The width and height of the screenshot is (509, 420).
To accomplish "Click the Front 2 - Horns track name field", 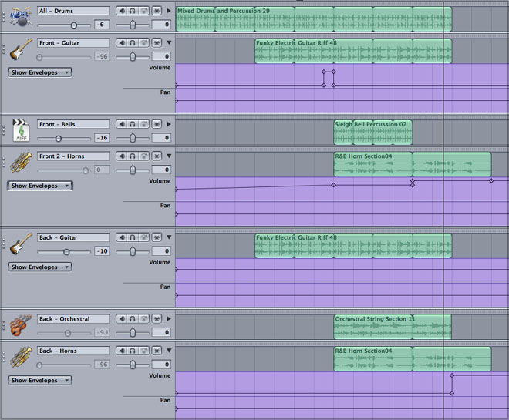I will [x=73, y=156].
